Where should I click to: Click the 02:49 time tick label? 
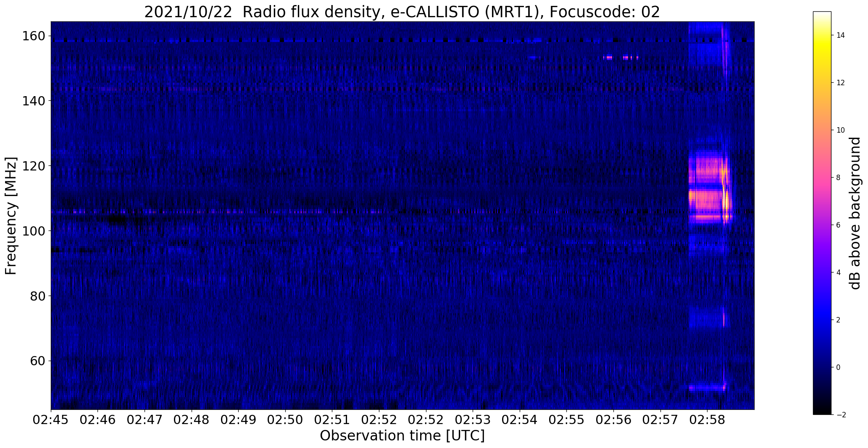pyautogui.click(x=239, y=420)
